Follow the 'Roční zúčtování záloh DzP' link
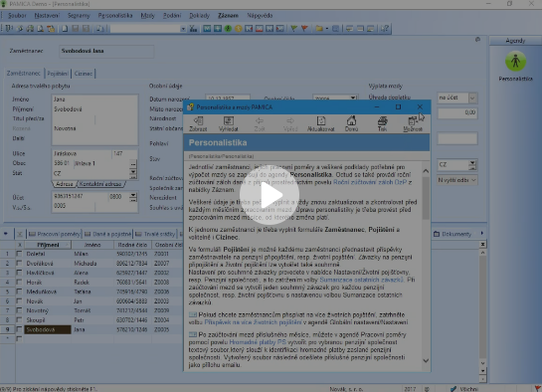542x392 pixels. point(370,182)
